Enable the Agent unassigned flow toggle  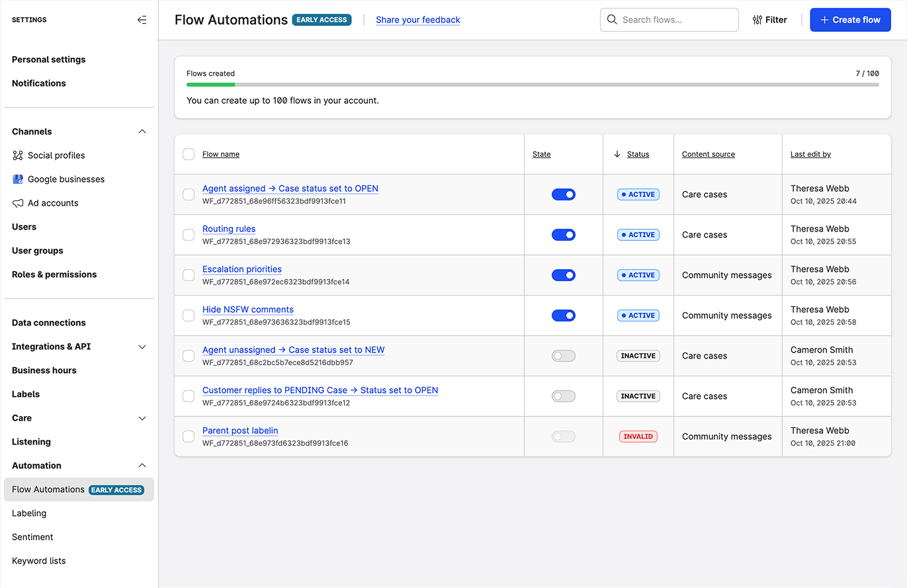coord(563,356)
